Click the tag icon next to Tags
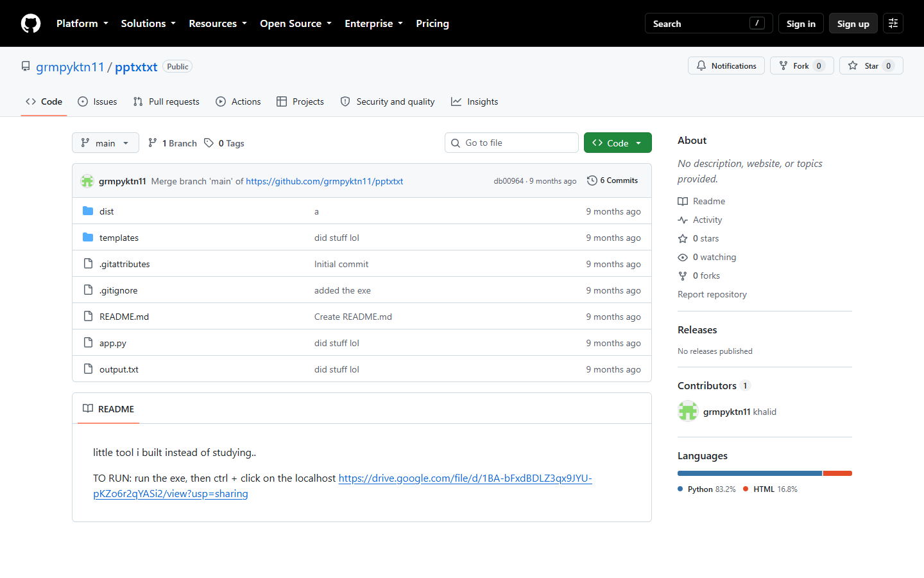 click(209, 143)
